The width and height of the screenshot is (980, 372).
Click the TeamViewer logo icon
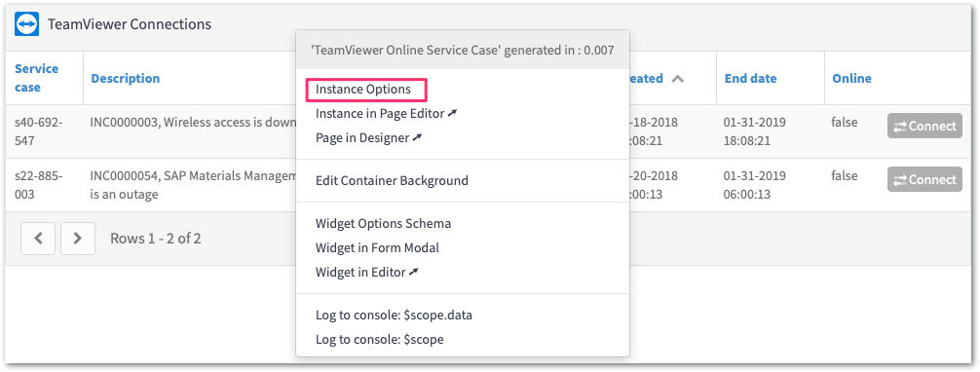click(x=27, y=24)
